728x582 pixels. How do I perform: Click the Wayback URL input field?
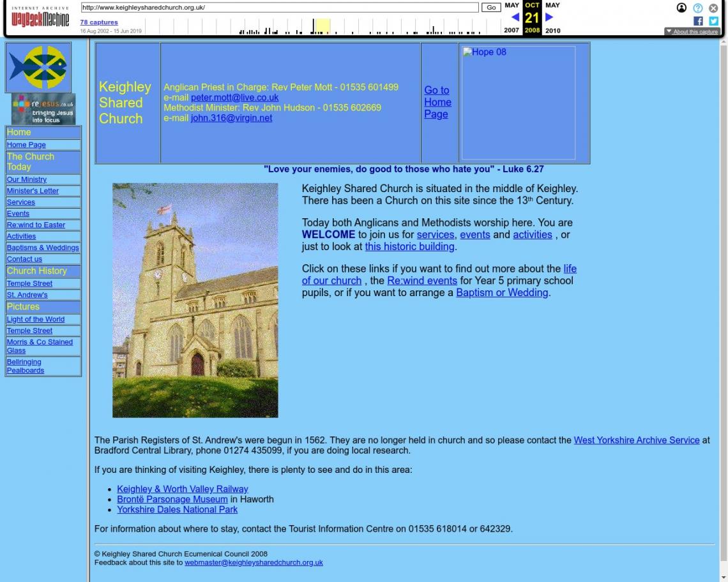click(280, 8)
